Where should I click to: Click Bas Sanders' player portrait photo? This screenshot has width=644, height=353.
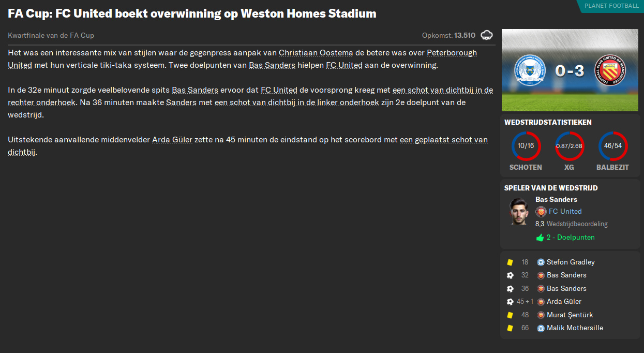[x=518, y=212]
